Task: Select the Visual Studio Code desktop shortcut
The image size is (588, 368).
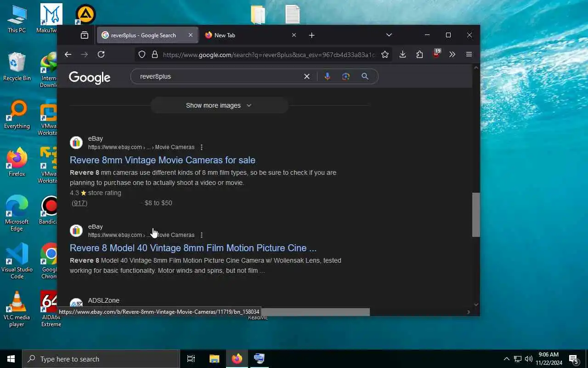Action: click(17, 261)
